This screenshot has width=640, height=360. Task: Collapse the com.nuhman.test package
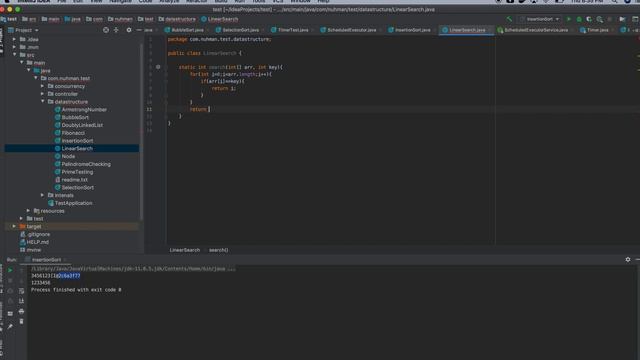tap(36, 78)
